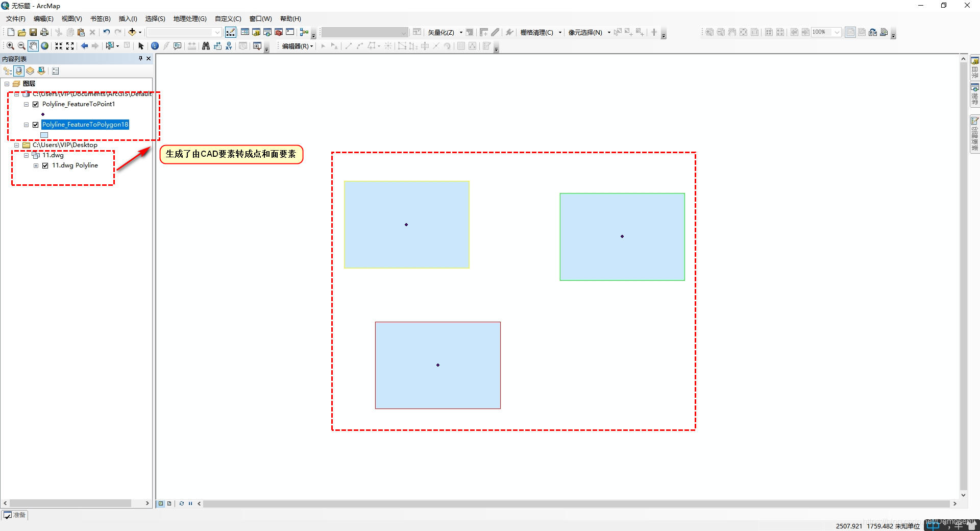This screenshot has width=980, height=531.
Task: Click the Fixed Zoom In icon
Action: pos(59,46)
